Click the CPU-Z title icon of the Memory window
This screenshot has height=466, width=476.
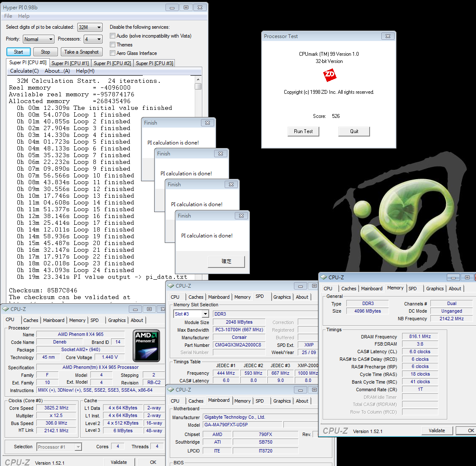[323, 277]
